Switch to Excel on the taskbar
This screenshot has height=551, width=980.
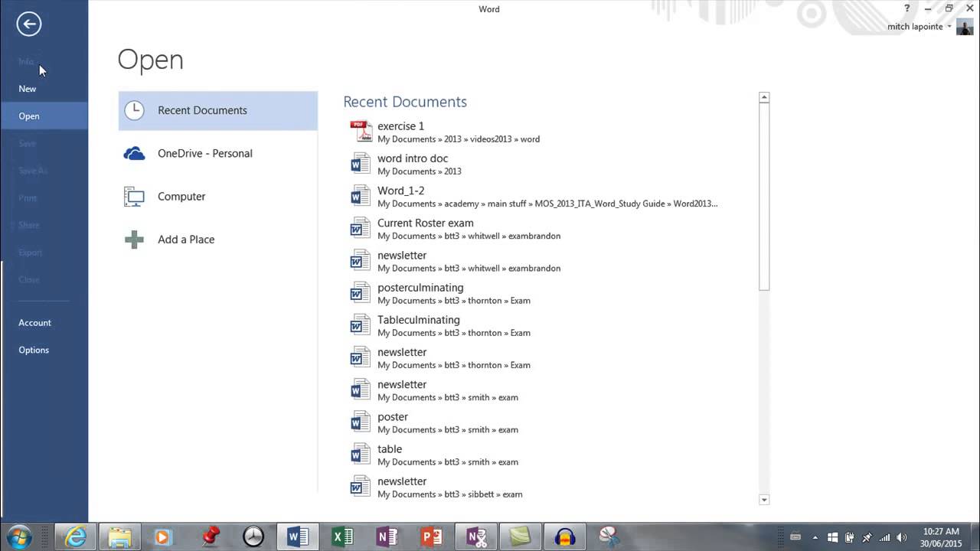[342, 537]
